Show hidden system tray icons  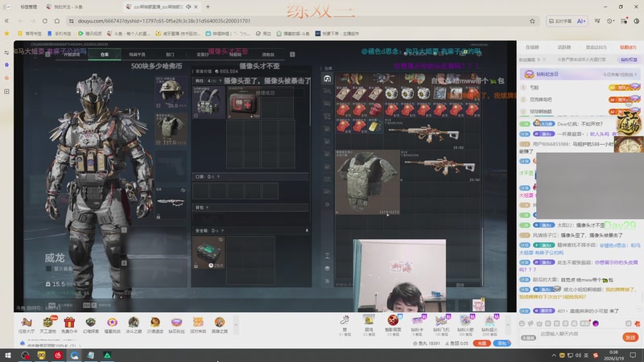[554, 356]
